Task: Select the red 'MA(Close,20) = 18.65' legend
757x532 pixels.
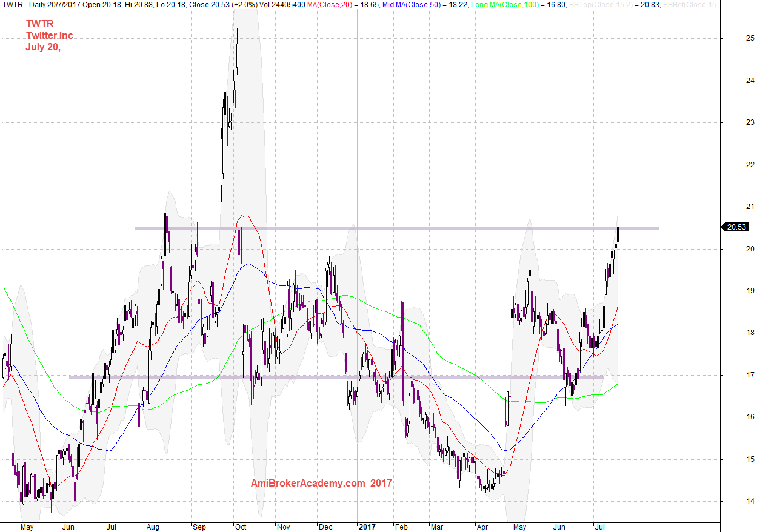Action: click(344, 5)
